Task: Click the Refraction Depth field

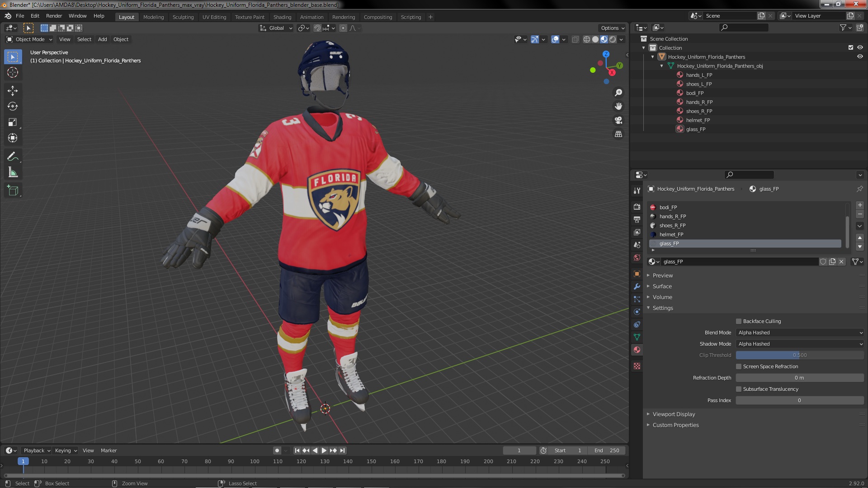Action: [x=800, y=378]
